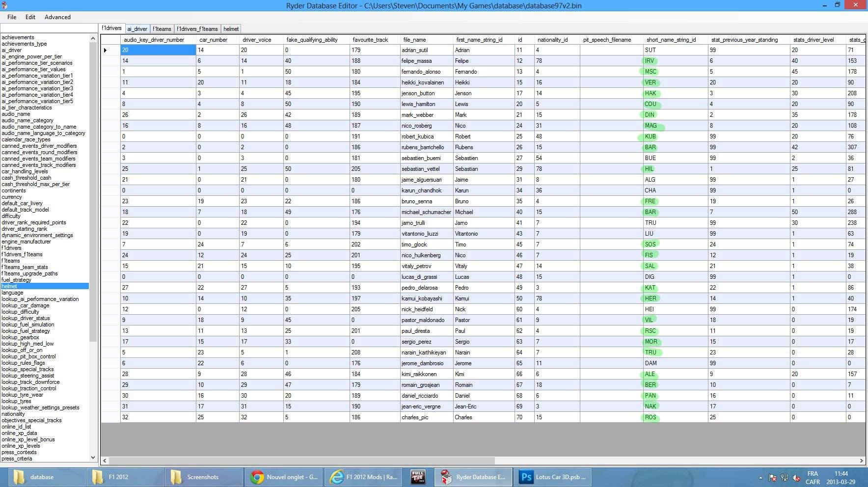Click the horizontal scrollbar thumb of grid

pos(301,460)
